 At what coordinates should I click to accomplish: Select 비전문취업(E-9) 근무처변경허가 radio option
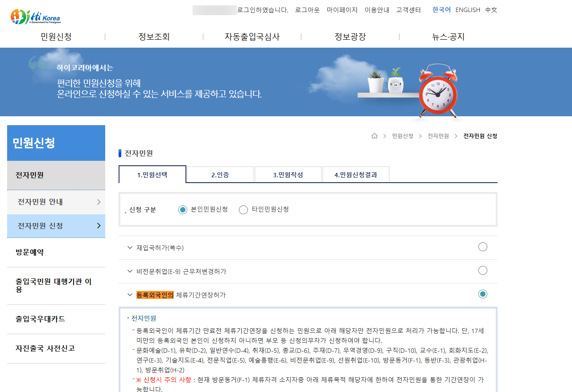click(x=482, y=270)
